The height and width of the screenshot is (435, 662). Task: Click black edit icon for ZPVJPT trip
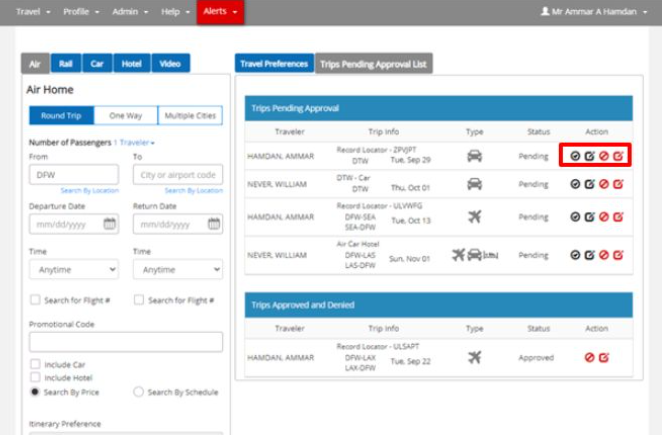[x=589, y=156]
